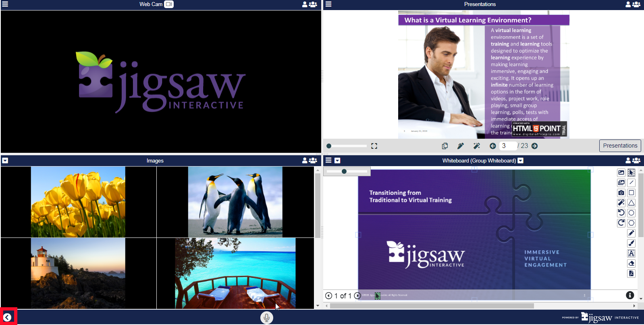Select the whiteboard text tool
644x325 pixels.
coord(631,253)
